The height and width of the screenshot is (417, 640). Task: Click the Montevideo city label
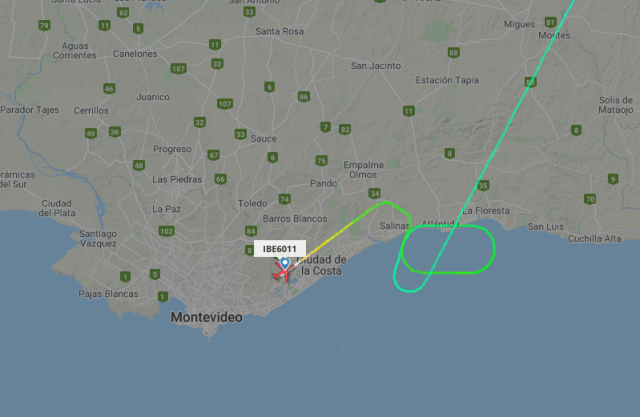(x=207, y=317)
